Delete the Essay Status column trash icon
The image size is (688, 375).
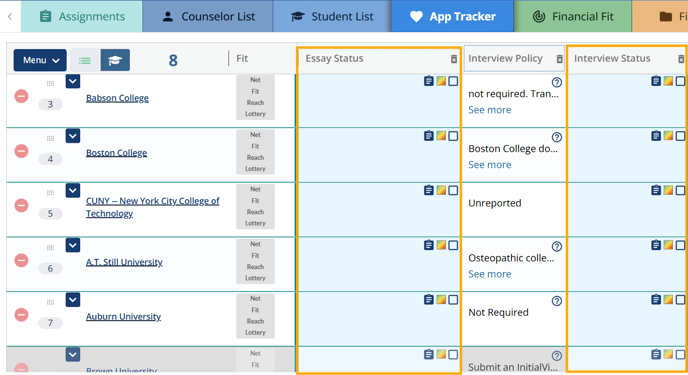tap(454, 59)
